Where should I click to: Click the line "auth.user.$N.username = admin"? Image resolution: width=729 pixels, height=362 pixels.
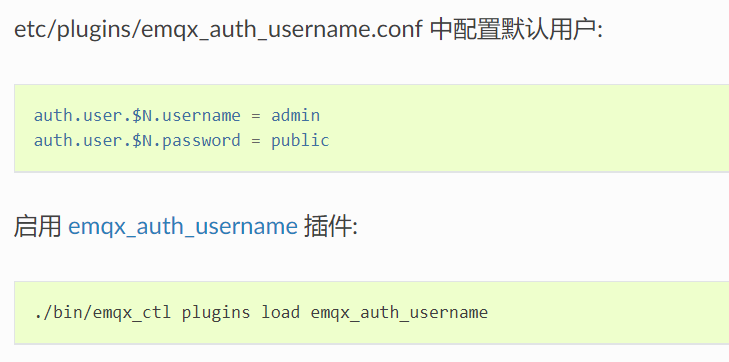[x=177, y=115]
